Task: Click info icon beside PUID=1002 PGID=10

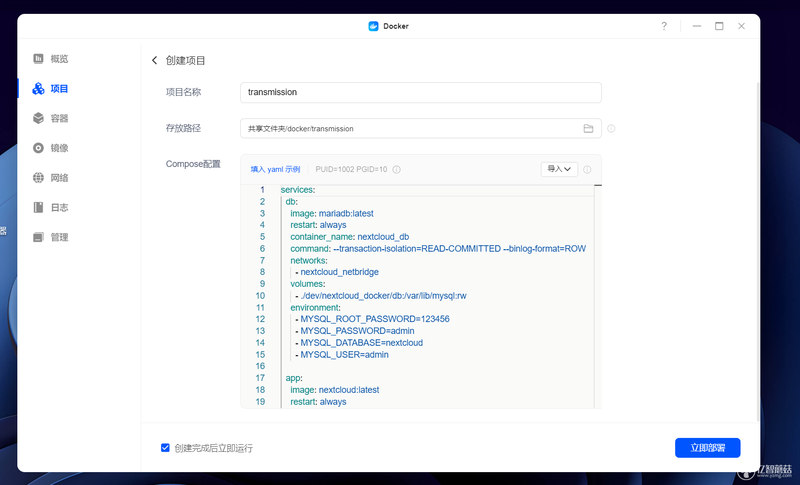Action: point(396,169)
